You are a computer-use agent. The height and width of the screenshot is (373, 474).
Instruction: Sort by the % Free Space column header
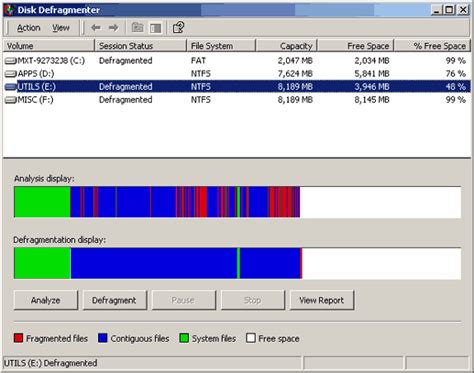click(x=432, y=46)
